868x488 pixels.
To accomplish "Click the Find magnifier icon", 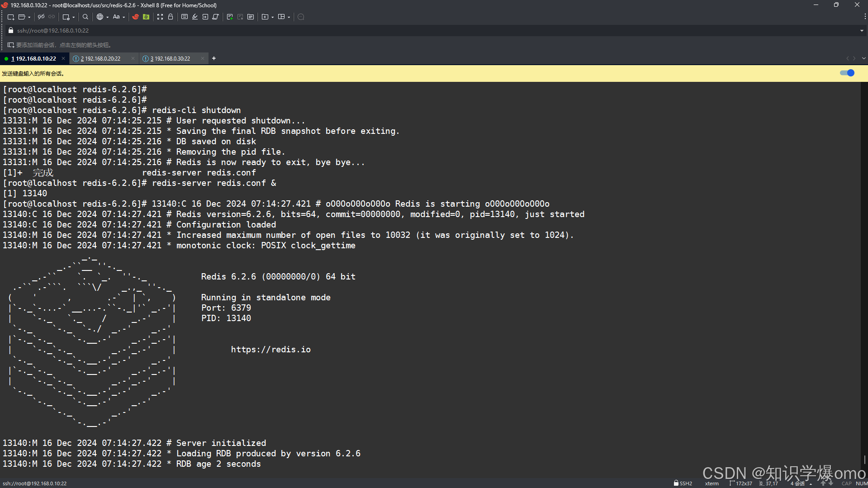I will click(85, 17).
